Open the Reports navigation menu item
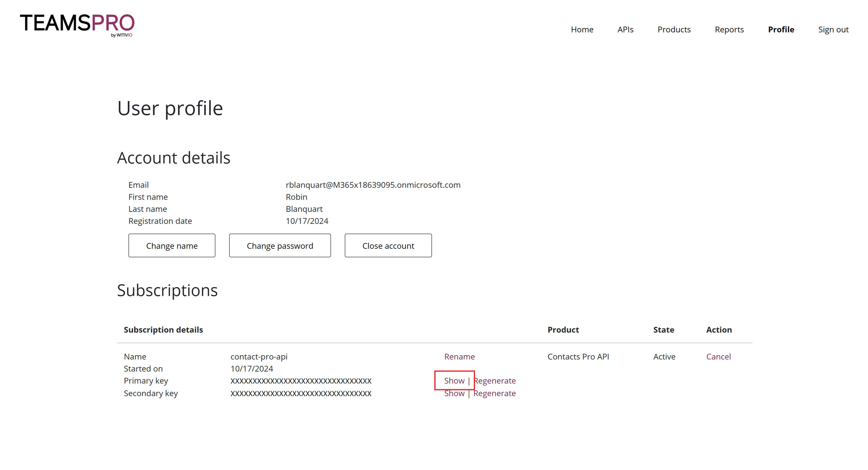 [729, 28]
